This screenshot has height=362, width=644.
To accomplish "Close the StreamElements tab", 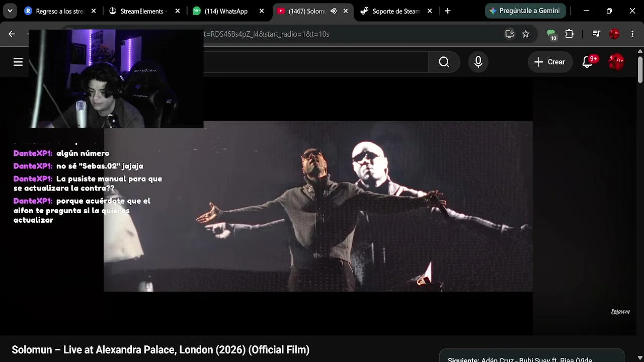I will pos(177,11).
